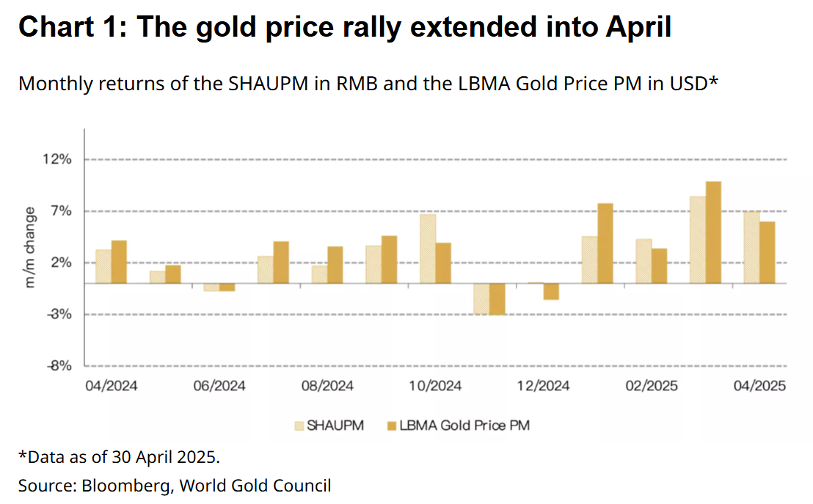Click the 'Source: Bloomberg, World Gold Council' text
The height and width of the screenshot is (504, 813).
pos(175,486)
